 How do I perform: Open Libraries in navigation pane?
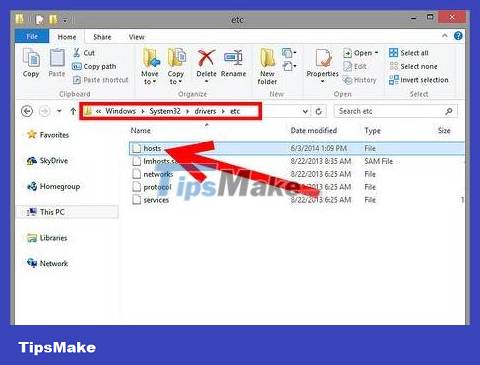point(47,238)
